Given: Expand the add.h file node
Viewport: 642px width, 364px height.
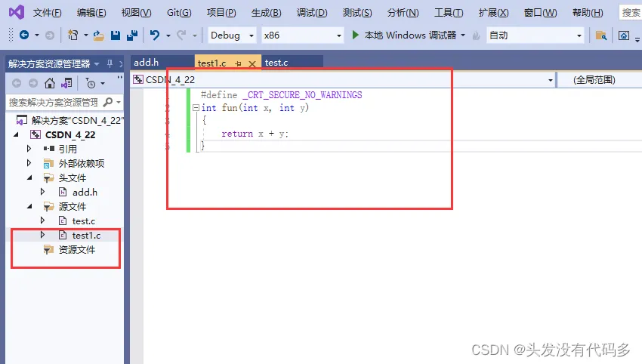Looking at the screenshot, I should 42,192.
